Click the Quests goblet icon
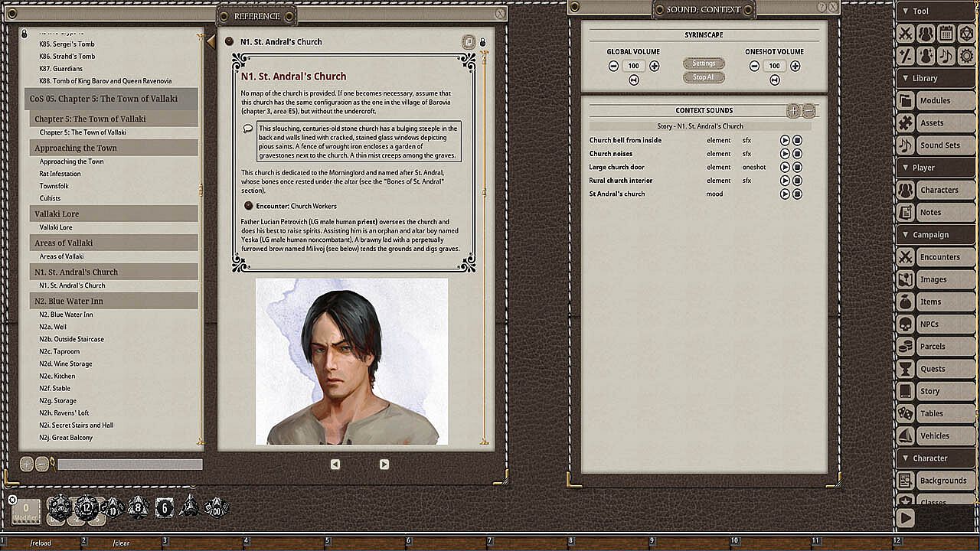Viewport: 980px width, 551px height. point(906,369)
